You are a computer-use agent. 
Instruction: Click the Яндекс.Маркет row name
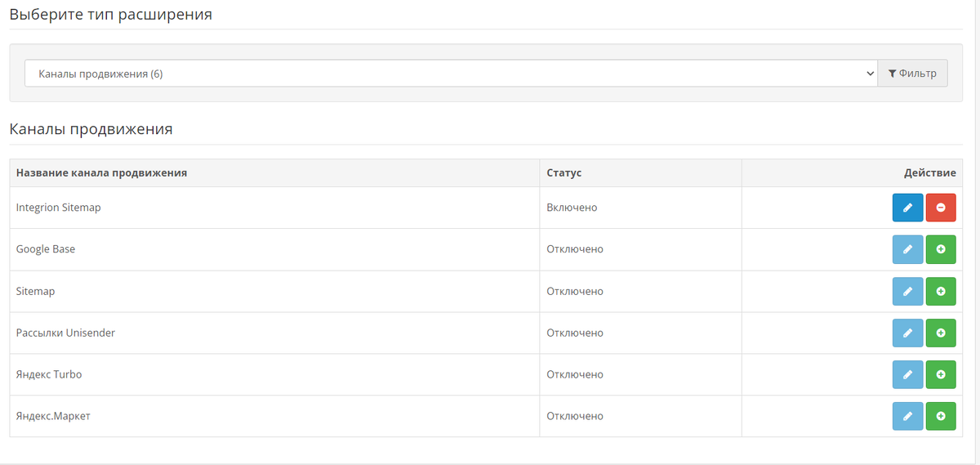[x=53, y=416]
